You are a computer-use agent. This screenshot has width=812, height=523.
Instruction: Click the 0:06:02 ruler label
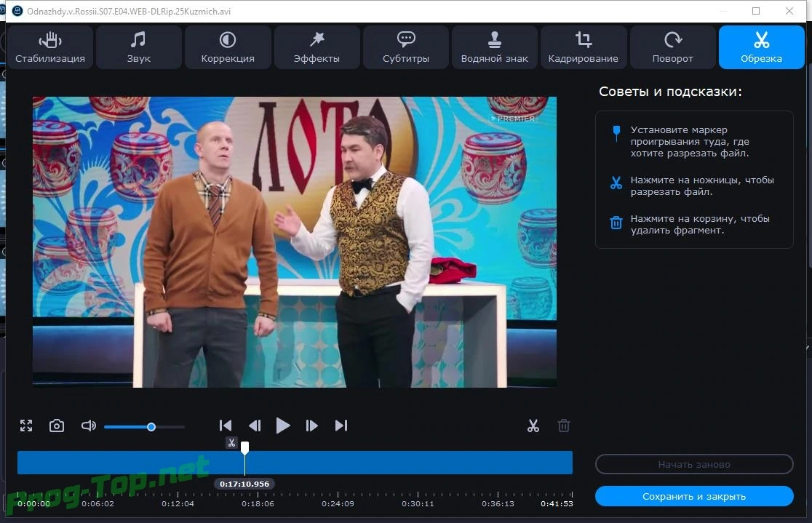[98, 503]
